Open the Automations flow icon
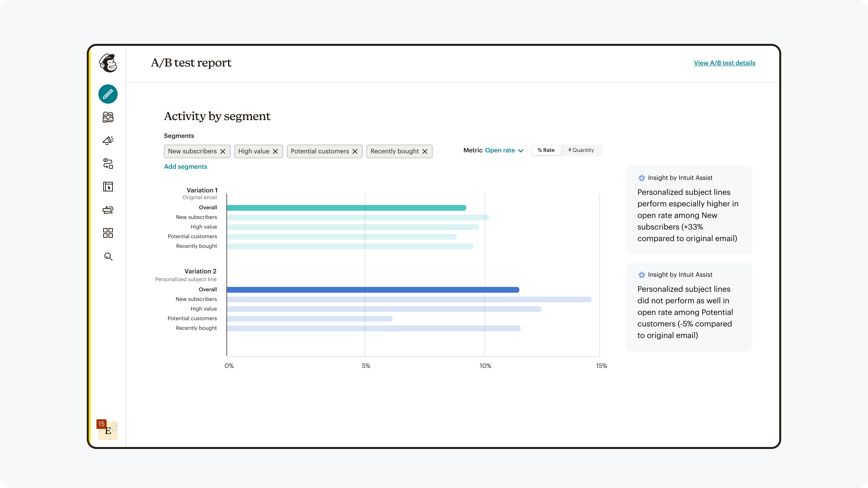The width and height of the screenshot is (868, 488). coord(108,163)
